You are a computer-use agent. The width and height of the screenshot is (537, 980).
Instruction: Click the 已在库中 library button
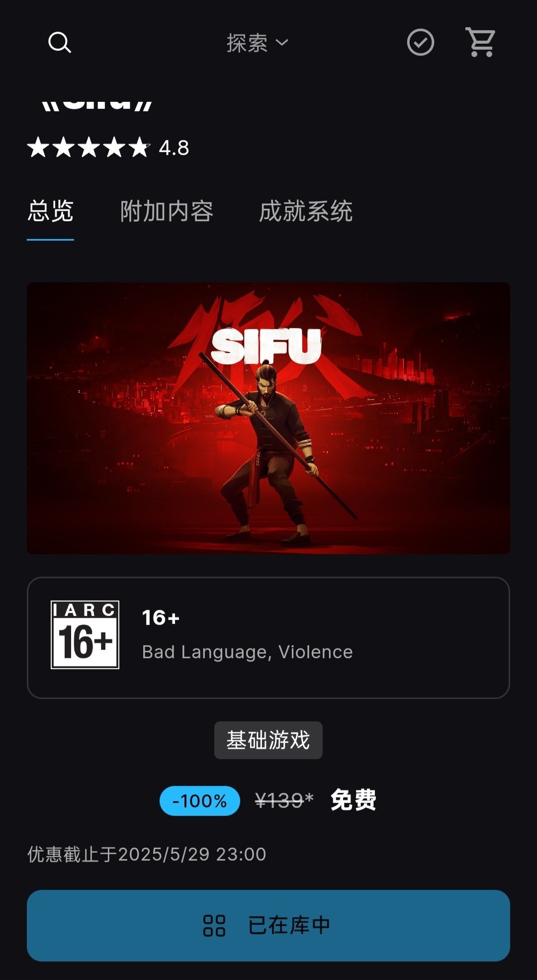(x=268, y=925)
